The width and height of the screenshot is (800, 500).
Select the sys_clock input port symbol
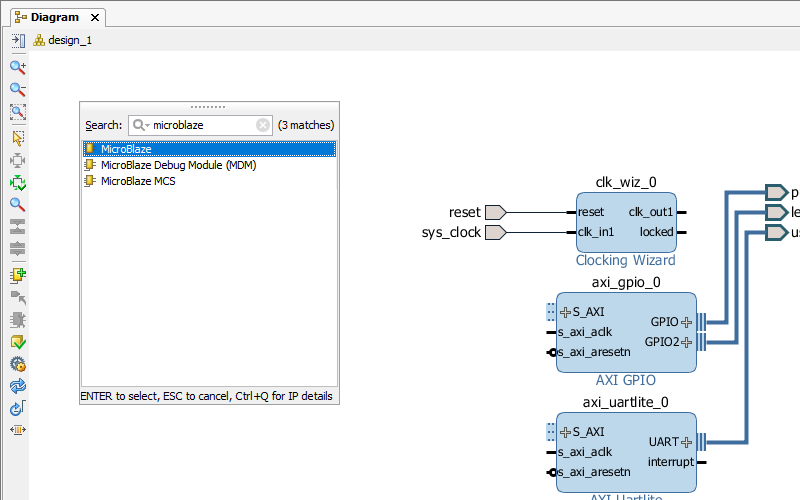(495, 233)
